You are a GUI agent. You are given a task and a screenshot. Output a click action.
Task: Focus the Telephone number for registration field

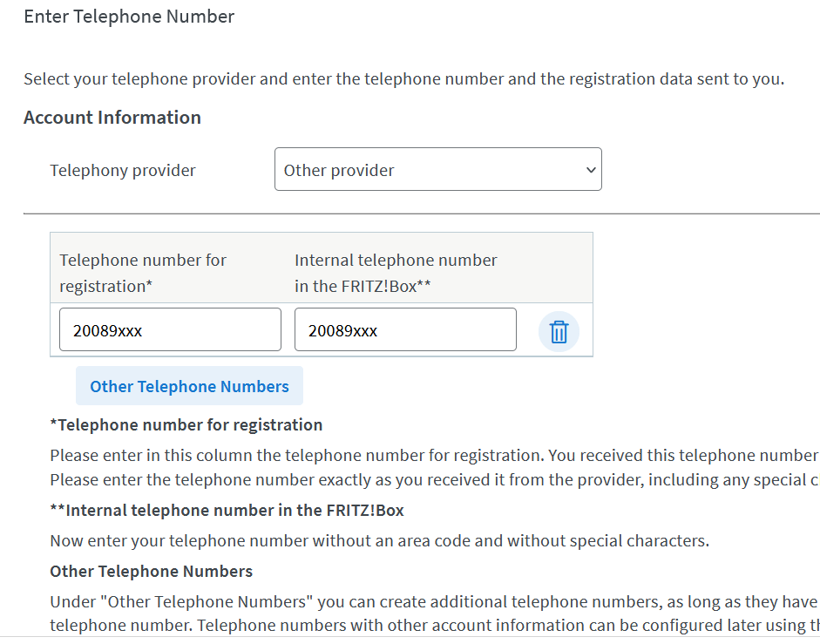point(170,329)
